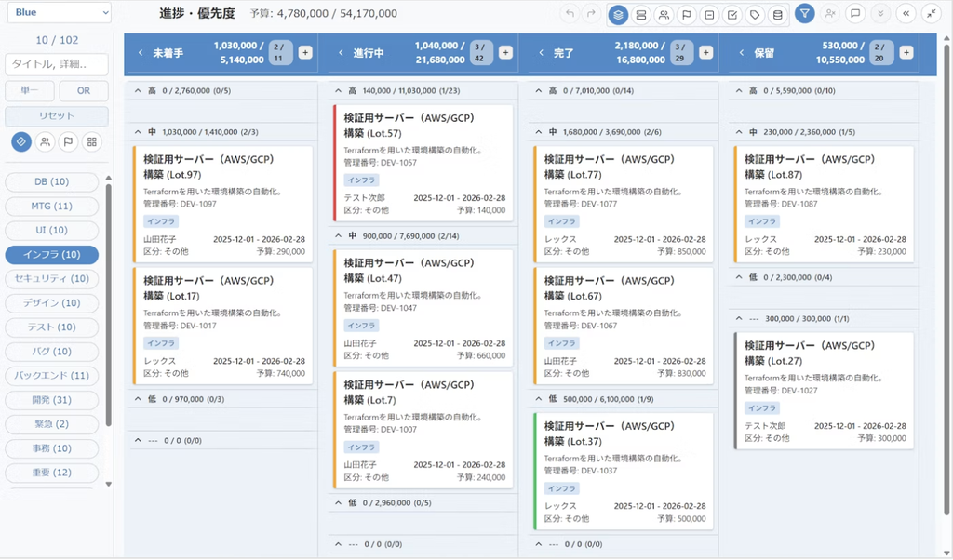The image size is (953, 560).
Task: Click the checkbox-with-check icon in toolbar
Action: click(732, 15)
